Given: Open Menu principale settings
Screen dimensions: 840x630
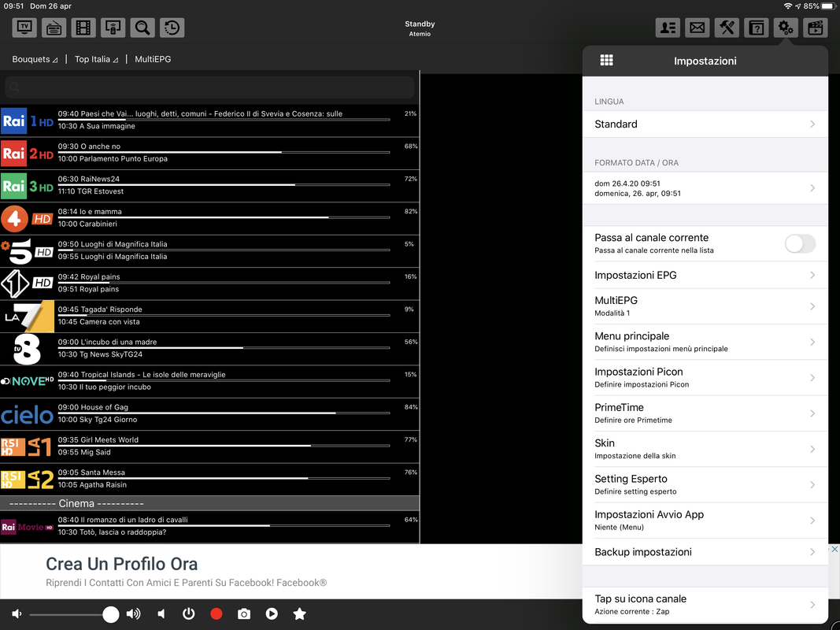Looking at the screenshot, I should (x=705, y=342).
